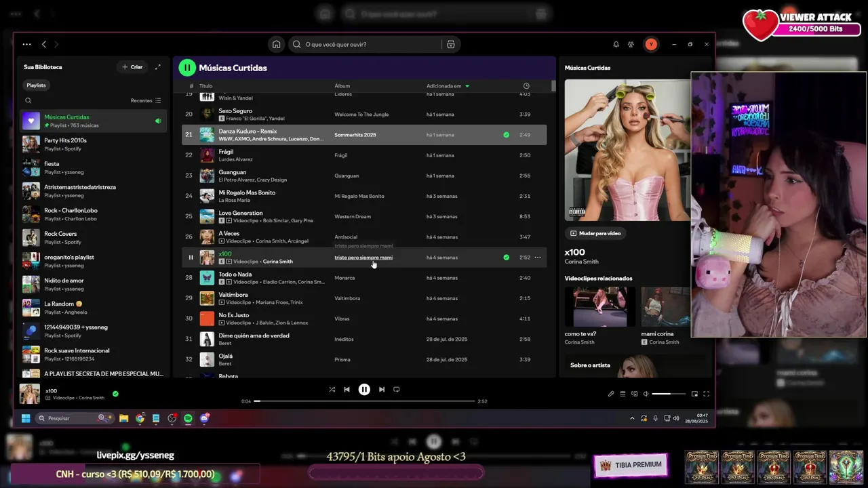
Task: Sort by the Título column header
Action: (205, 86)
